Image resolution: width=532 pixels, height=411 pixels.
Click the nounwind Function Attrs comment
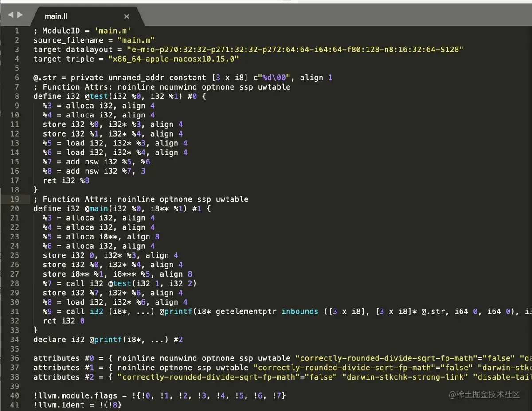pyautogui.click(x=162, y=87)
